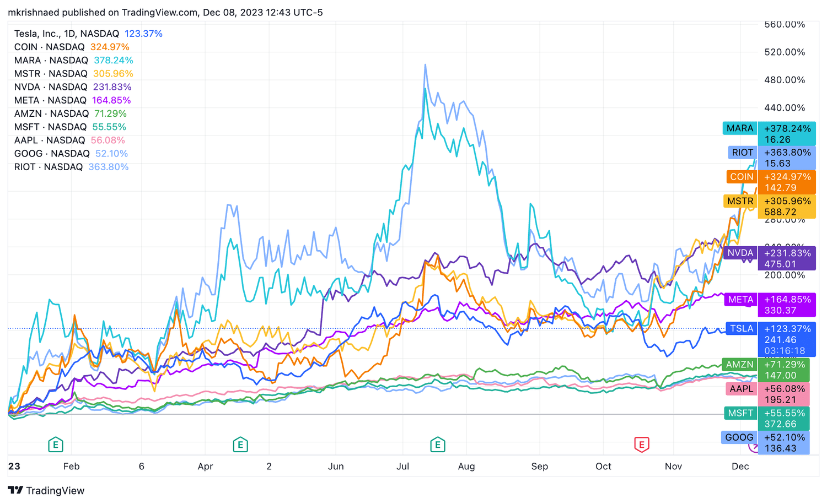Click the pink AAPL tag on price scale

[741, 389]
